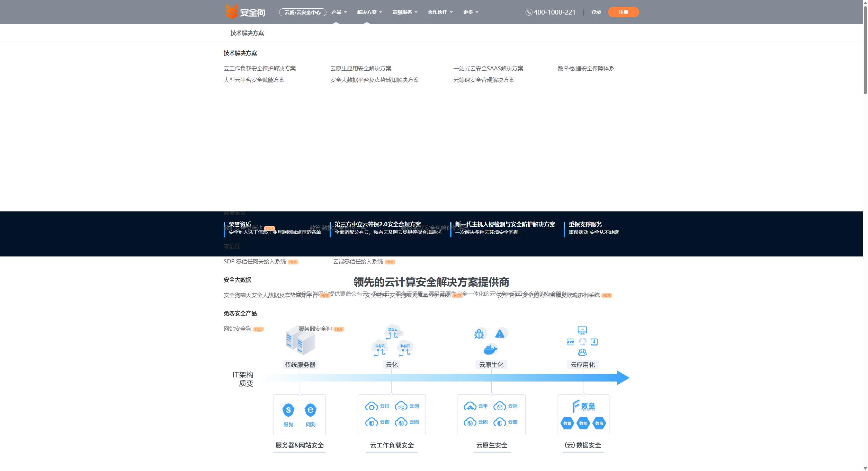The image size is (868, 471).
Task: Select the 云原生安全 category
Action: [x=492, y=445]
